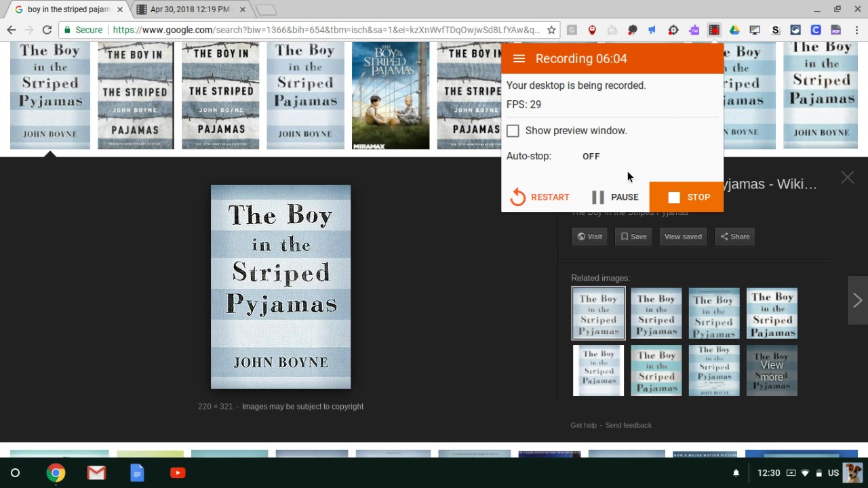Open Google Docs from the shelf
The width and height of the screenshot is (868, 488).
point(137,473)
